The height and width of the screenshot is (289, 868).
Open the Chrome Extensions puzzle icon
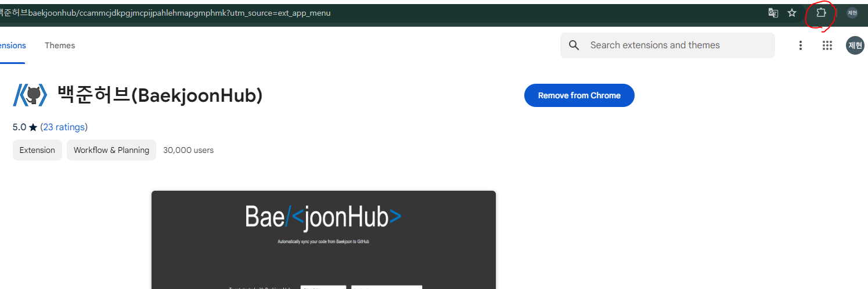tap(821, 12)
